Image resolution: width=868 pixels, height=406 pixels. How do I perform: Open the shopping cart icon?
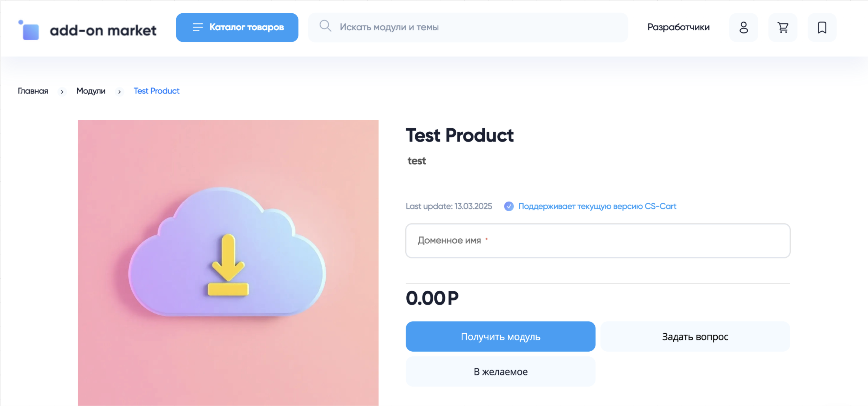click(783, 27)
